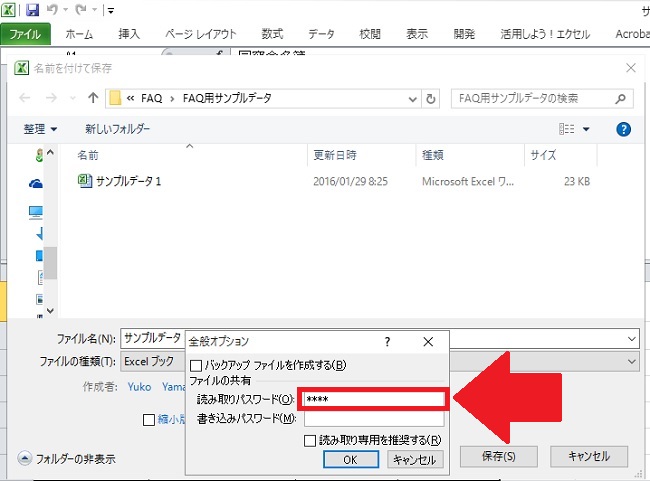The width and height of the screenshot is (650, 481).
Task: Click キャンセル in 全般オプション dialog
Action: click(415, 459)
